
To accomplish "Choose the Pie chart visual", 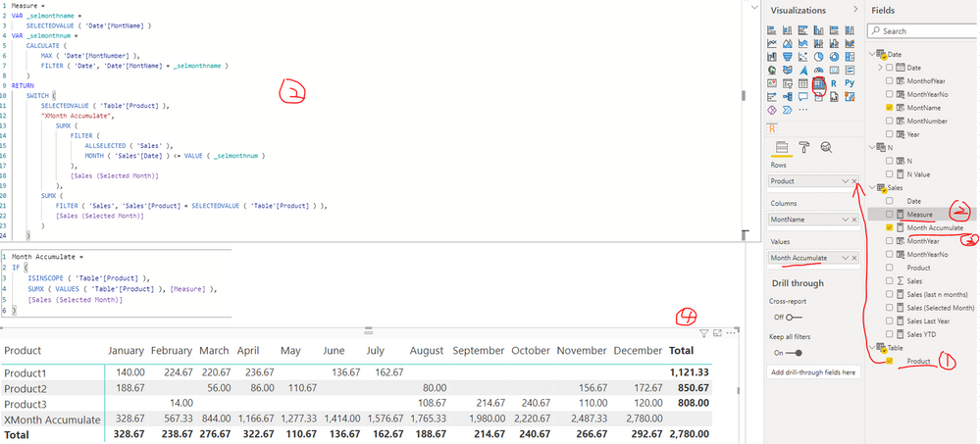I will point(819,56).
